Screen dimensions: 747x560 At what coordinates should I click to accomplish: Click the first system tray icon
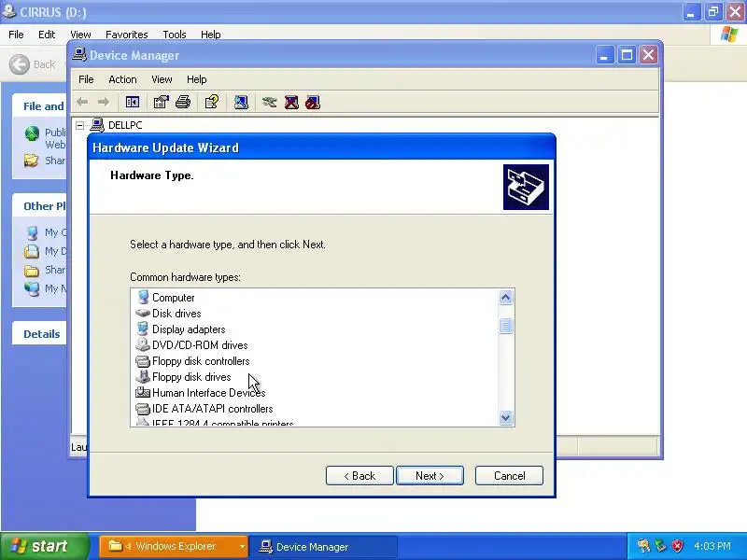tap(643, 546)
